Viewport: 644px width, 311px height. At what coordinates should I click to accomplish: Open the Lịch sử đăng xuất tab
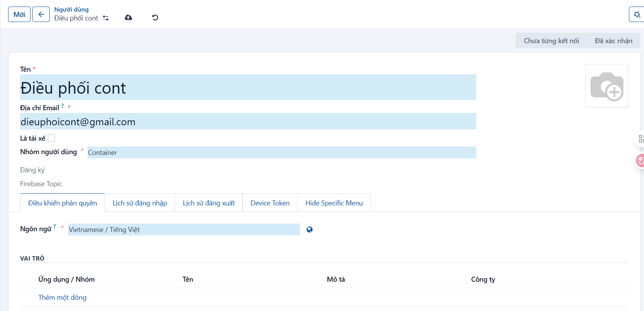(x=209, y=203)
